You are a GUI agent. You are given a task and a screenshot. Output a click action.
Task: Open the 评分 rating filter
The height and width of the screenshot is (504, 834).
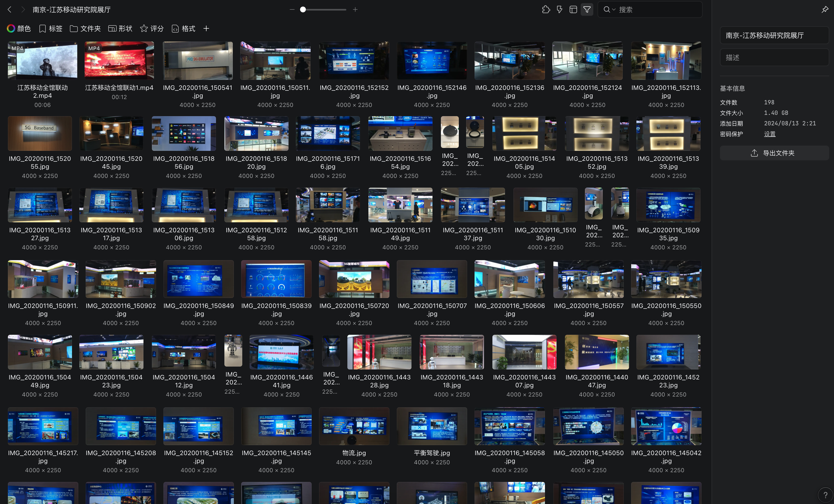pos(152,28)
